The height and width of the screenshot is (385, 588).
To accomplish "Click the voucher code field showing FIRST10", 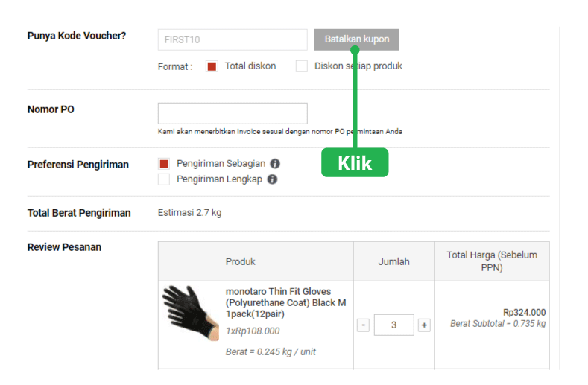I will click(233, 39).
